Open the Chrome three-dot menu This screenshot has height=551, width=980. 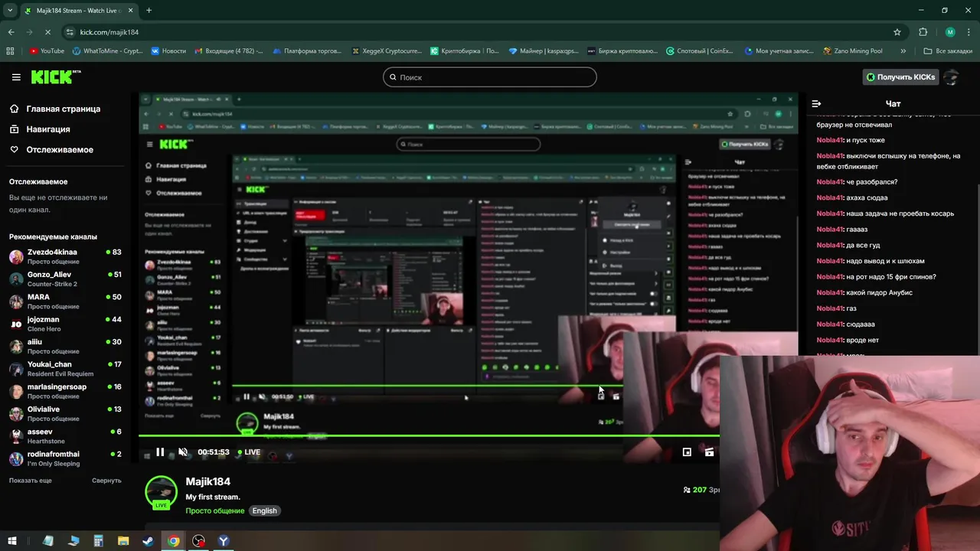pyautogui.click(x=969, y=32)
